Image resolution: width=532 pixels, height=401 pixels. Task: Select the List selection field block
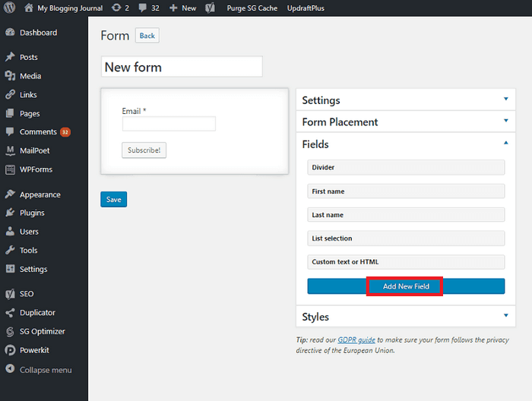[406, 238]
